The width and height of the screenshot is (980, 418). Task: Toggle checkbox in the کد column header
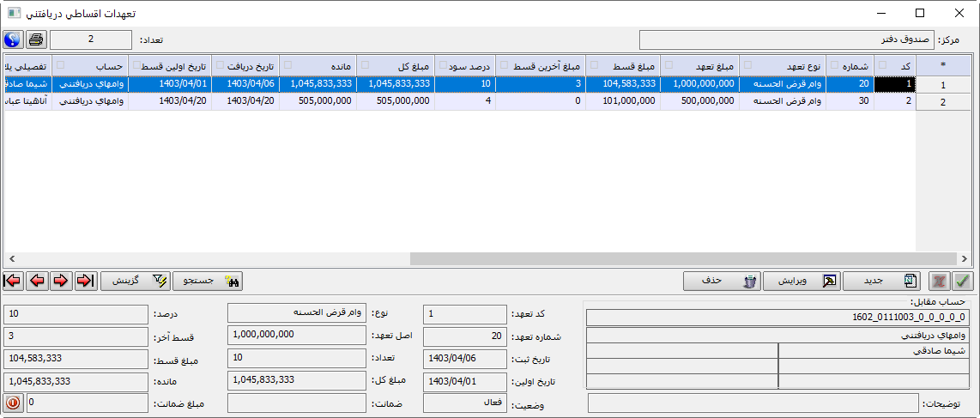pyautogui.click(x=883, y=65)
